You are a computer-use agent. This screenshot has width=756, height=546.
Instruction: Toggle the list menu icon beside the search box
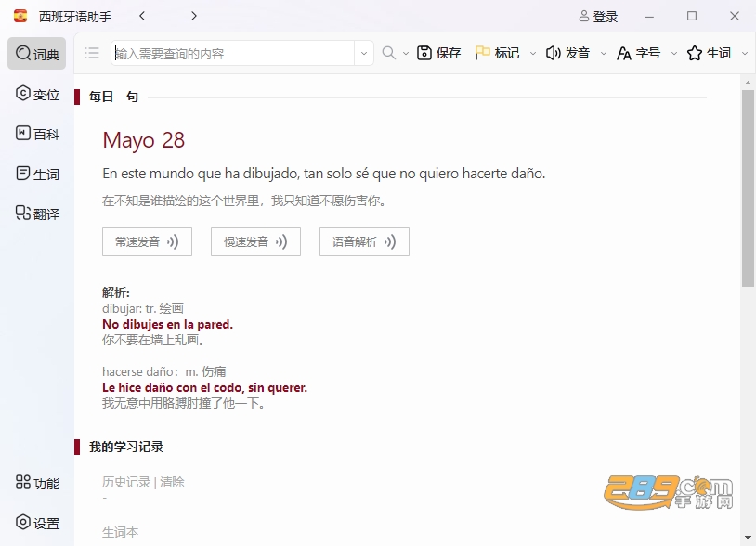pyautogui.click(x=92, y=53)
